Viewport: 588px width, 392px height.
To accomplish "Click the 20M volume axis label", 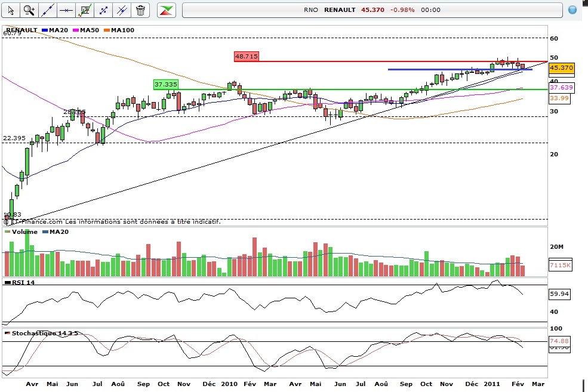I will pos(556,246).
